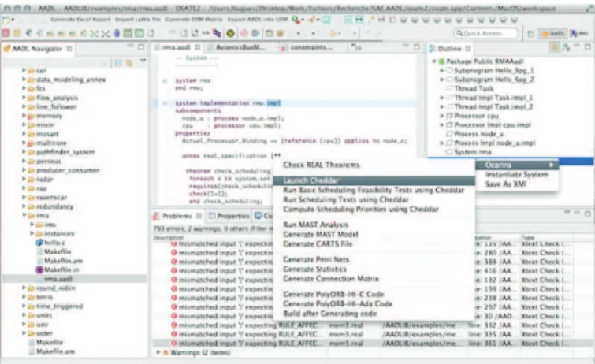
Task: Select Run Basic Scheduling Feasibility Tests using Cheddar
Action: point(374,190)
